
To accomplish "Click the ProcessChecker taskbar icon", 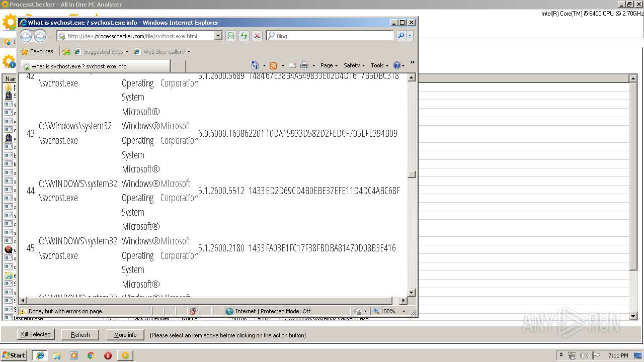I will pyautogui.click(x=125, y=355).
